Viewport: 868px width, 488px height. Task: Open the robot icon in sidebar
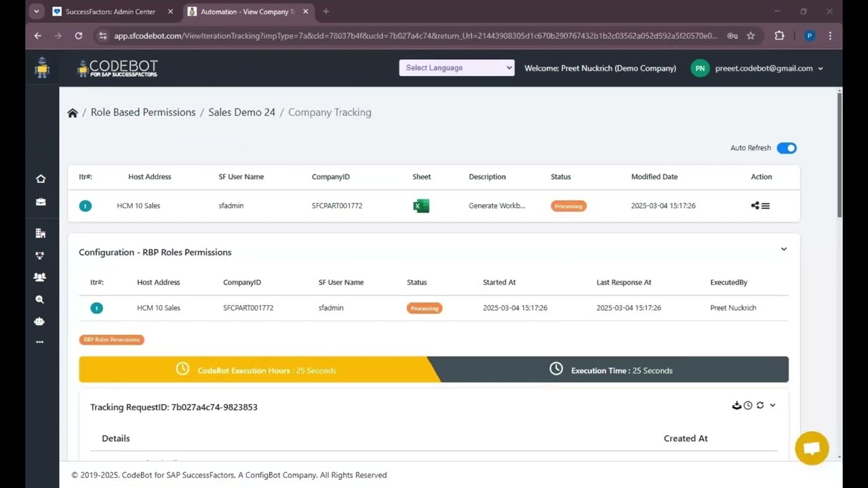tap(39, 321)
